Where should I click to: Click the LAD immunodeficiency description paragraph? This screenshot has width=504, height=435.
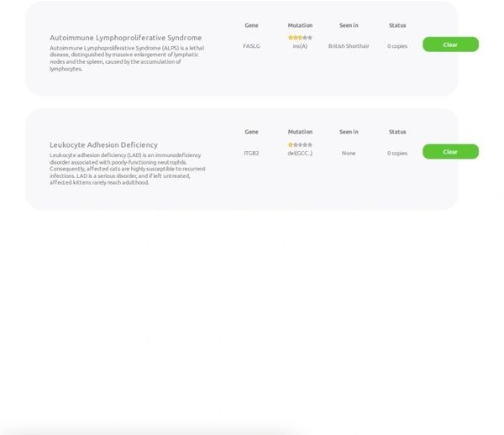point(127,168)
